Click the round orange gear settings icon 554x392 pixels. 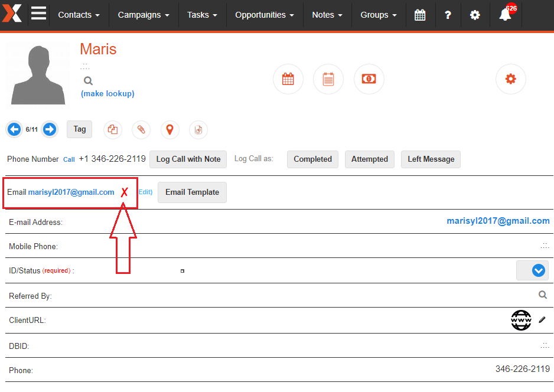coord(510,79)
